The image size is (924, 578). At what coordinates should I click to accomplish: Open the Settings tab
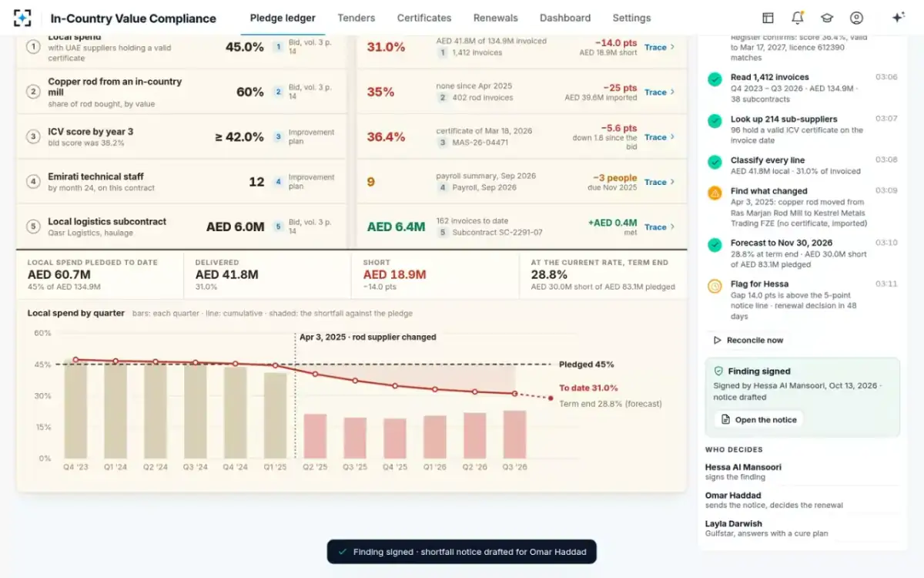631,18
